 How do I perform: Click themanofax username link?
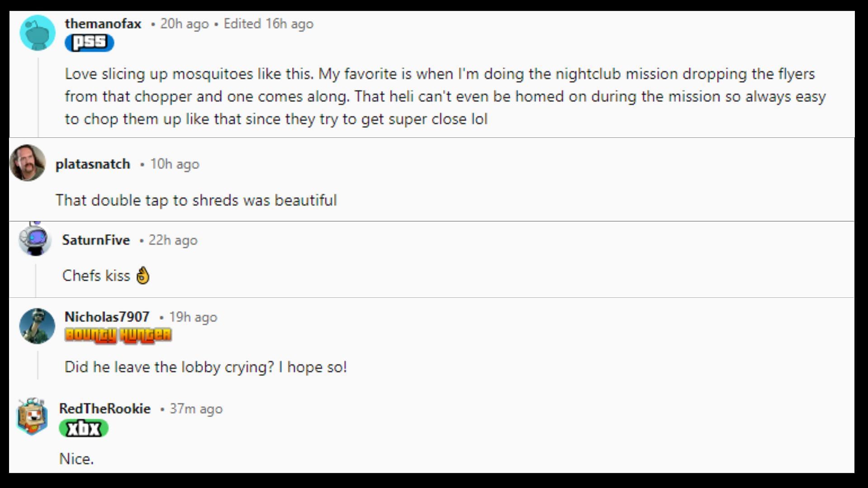pyautogui.click(x=103, y=24)
